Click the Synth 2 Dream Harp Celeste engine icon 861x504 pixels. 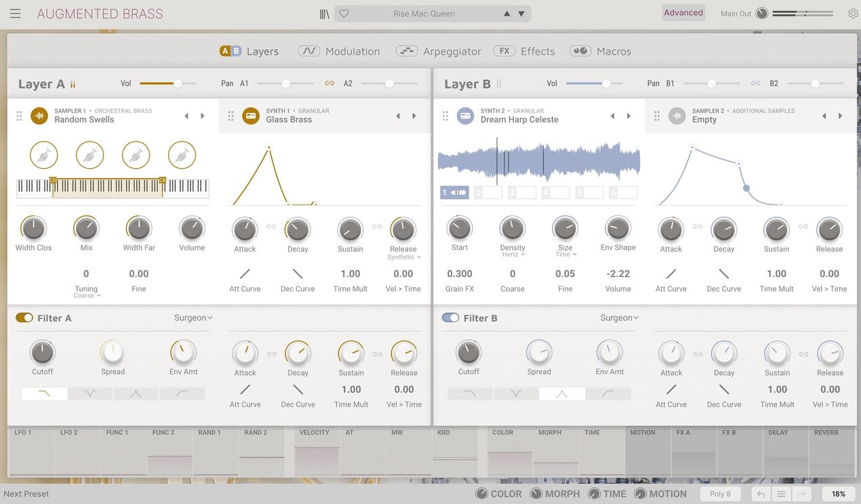click(x=465, y=116)
